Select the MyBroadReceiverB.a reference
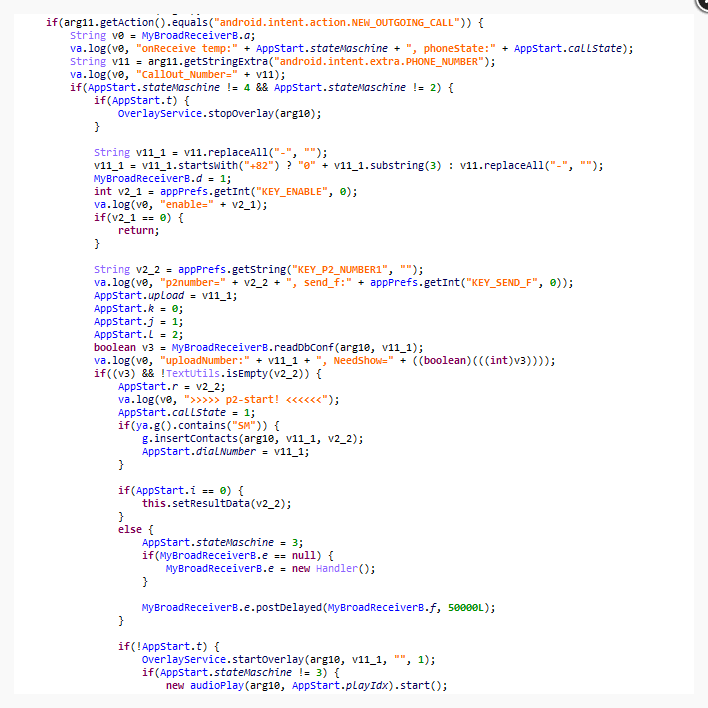This screenshot has width=708, height=708. coord(197,36)
